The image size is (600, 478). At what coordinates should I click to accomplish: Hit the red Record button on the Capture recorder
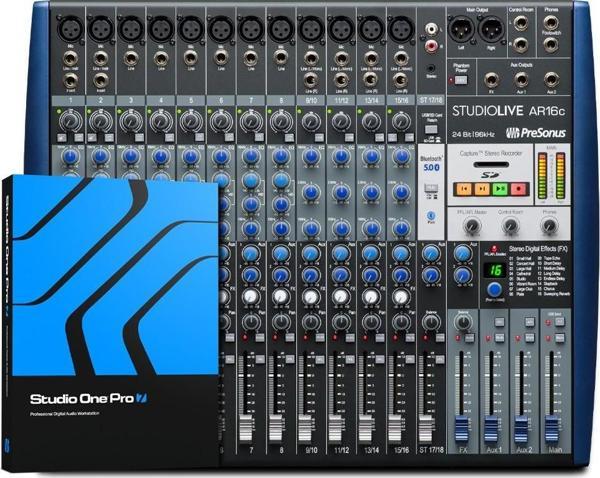coord(519,189)
